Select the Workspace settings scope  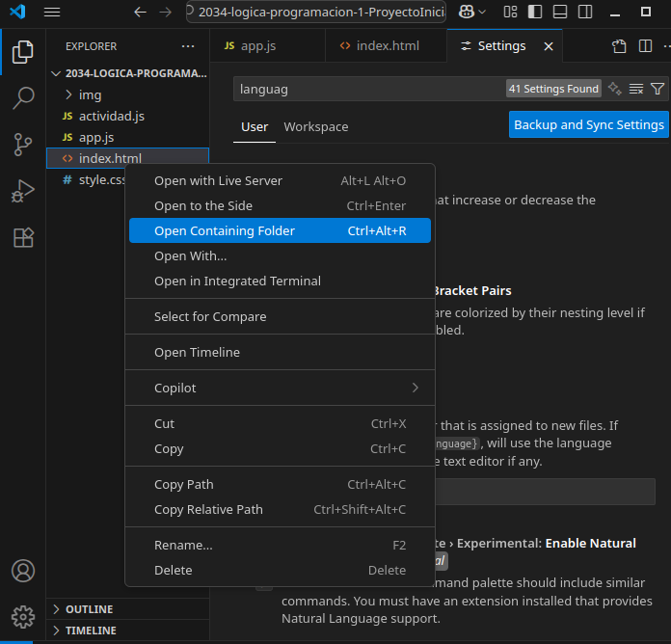pyautogui.click(x=316, y=127)
